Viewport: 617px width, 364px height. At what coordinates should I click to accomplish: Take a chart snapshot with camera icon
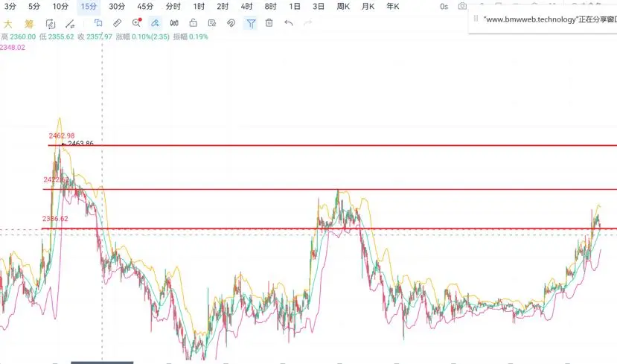pos(463,6)
